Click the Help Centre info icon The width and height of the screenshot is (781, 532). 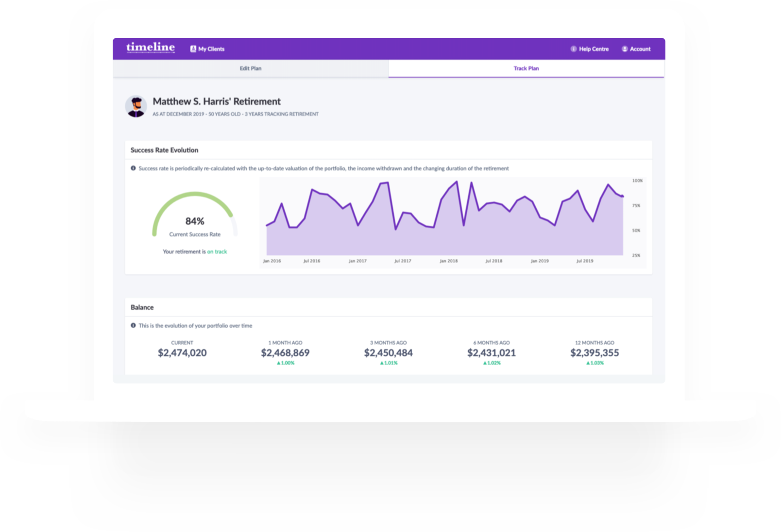point(574,49)
